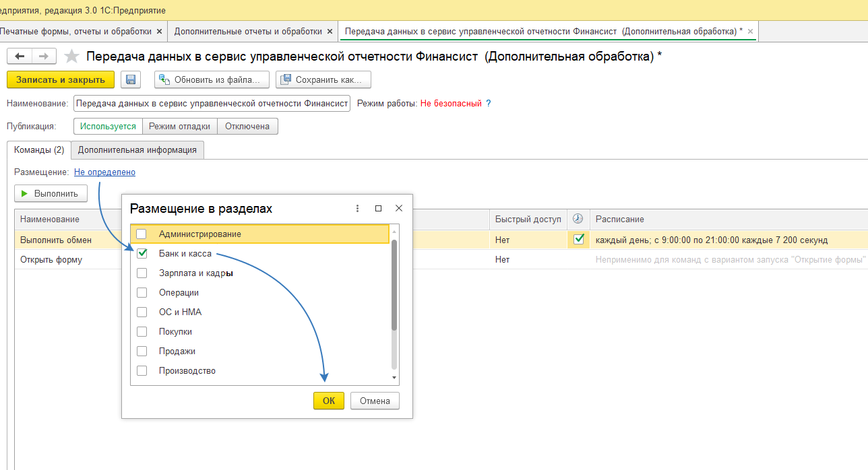Open the Дополнительная информация tab

tap(137, 149)
